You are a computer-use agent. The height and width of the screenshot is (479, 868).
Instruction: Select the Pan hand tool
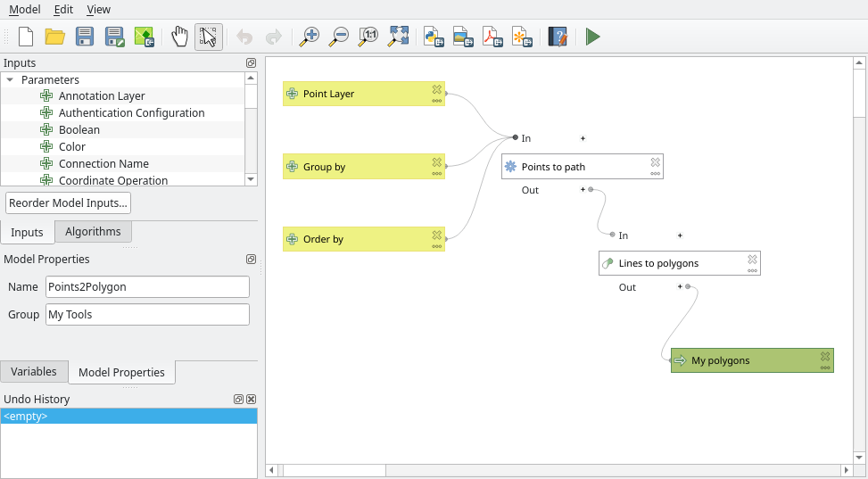click(x=179, y=37)
